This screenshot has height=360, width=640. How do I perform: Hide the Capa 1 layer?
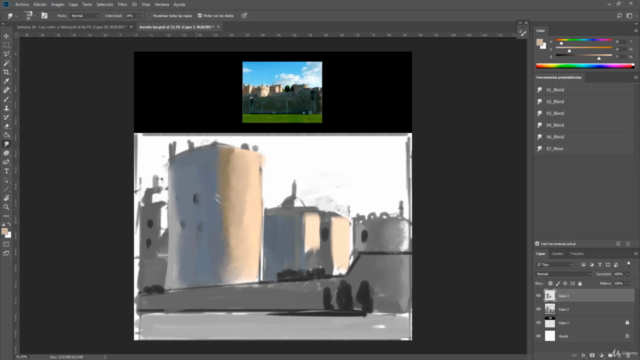pos(538,322)
